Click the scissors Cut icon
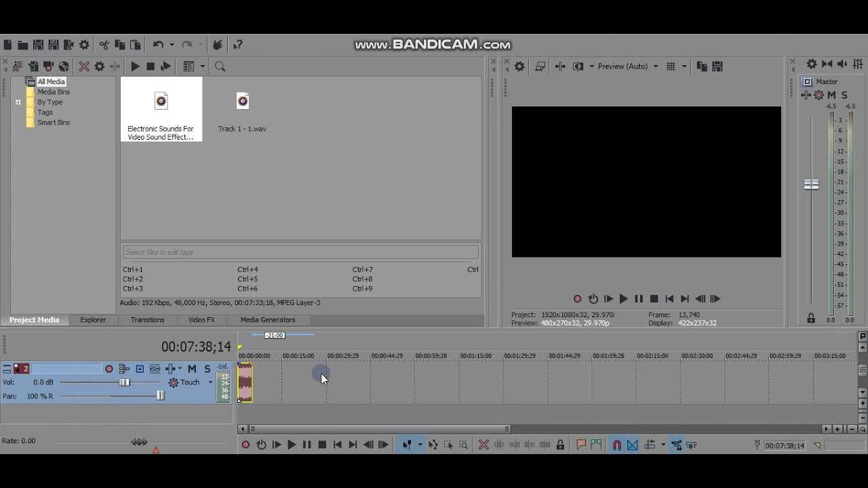 click(x=104, y=45)
